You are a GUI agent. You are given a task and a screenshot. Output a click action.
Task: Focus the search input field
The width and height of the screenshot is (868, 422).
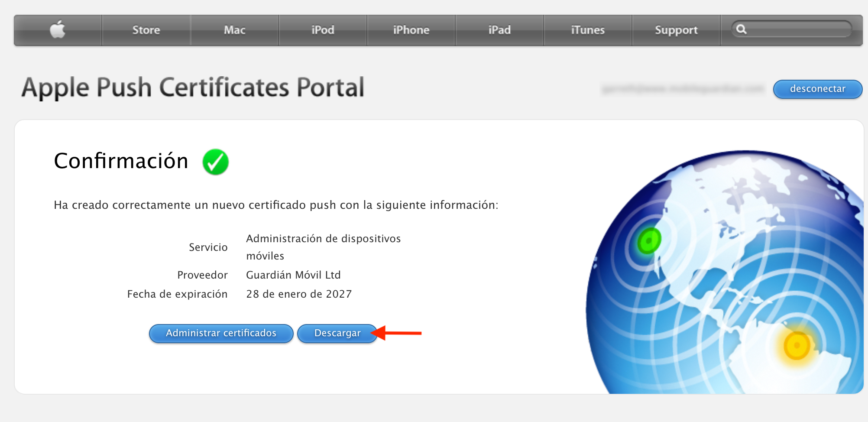click(797, 29)
